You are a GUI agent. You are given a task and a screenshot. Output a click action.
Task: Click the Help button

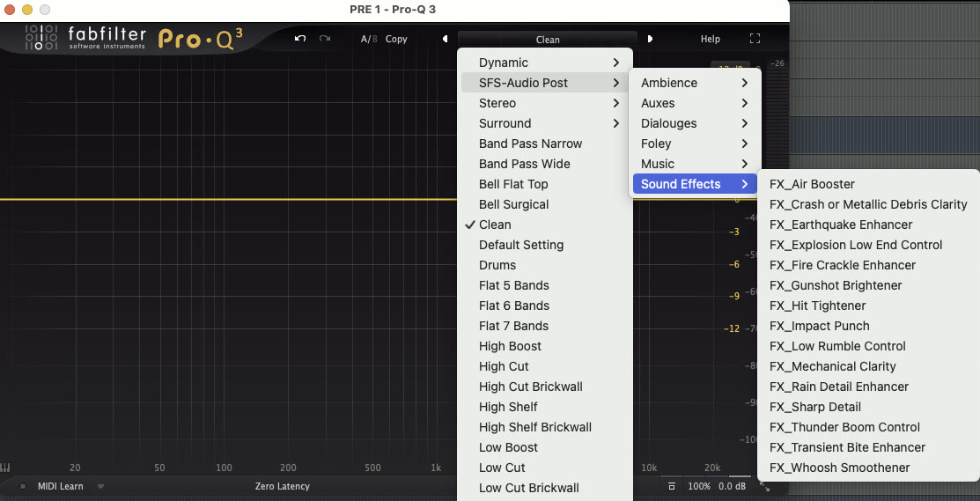[x=710, y=39]
